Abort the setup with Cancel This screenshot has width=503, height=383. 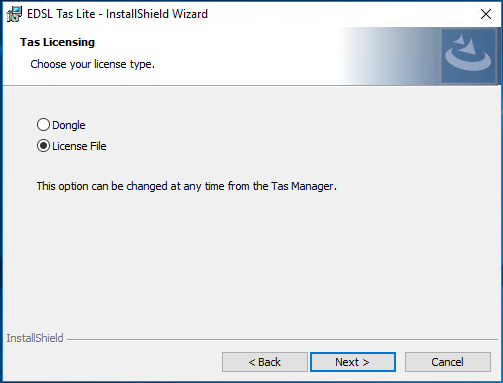coord(448,362)
